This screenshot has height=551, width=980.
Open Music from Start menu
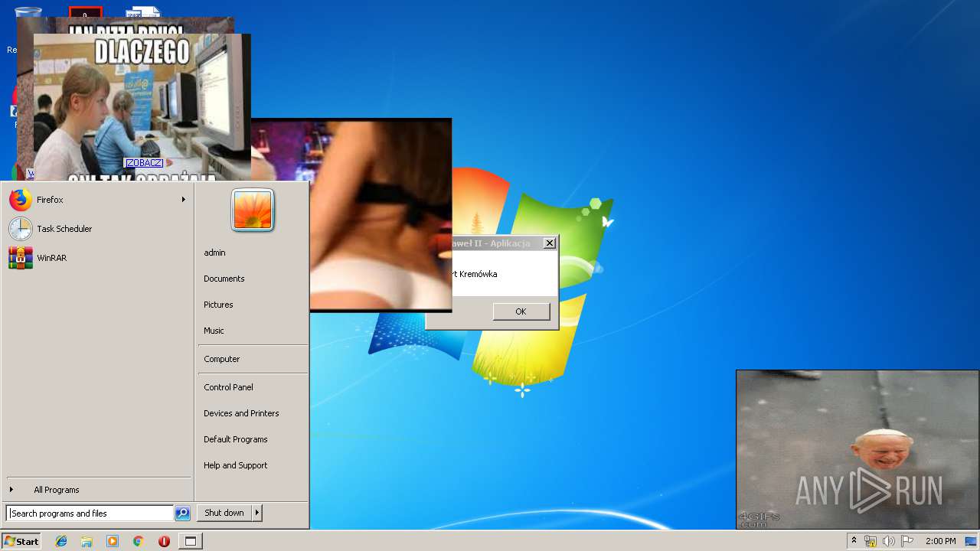point(214,331)
